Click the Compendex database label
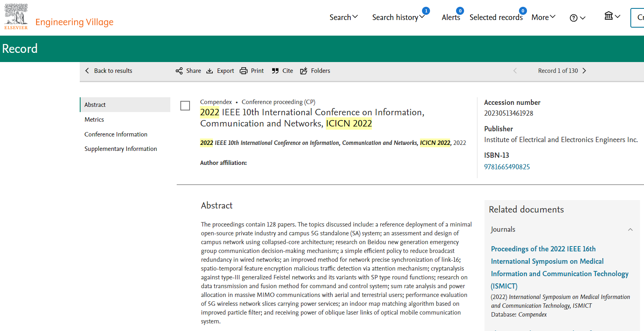Viewport: 644px width, 331px height. [216, 102]
